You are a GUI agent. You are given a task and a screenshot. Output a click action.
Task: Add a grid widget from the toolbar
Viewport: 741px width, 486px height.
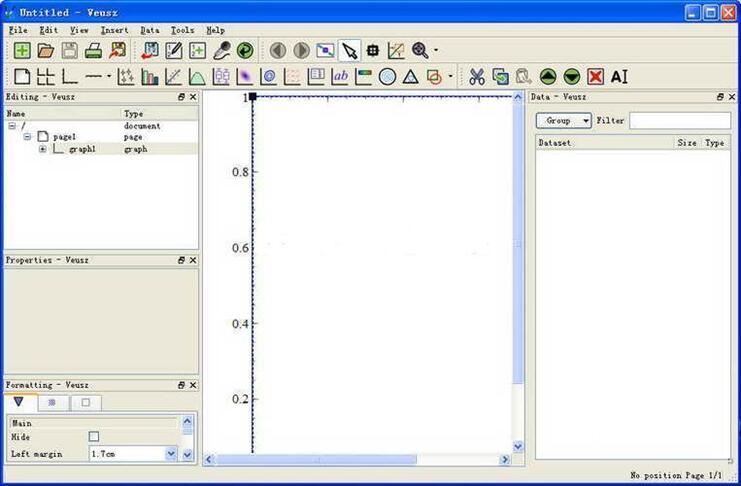point(46,77)
